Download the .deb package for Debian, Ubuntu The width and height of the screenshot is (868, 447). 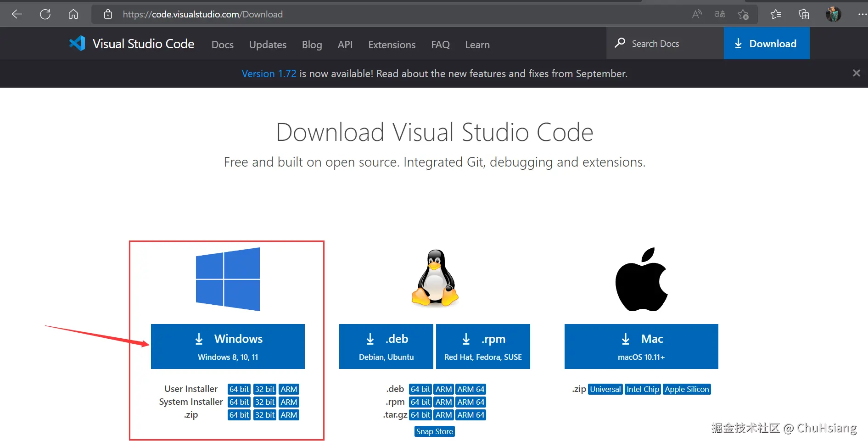pyautogui.click(x=386, y=346)
